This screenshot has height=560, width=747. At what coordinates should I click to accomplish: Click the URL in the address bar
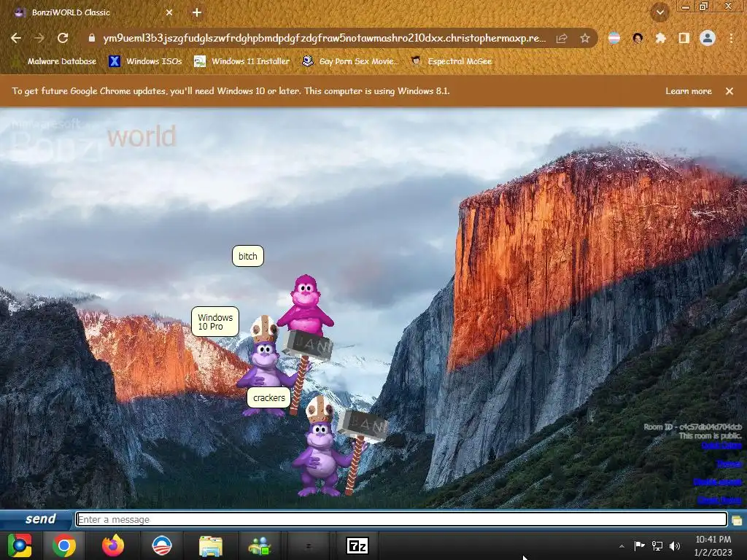(x=324, y=38)
